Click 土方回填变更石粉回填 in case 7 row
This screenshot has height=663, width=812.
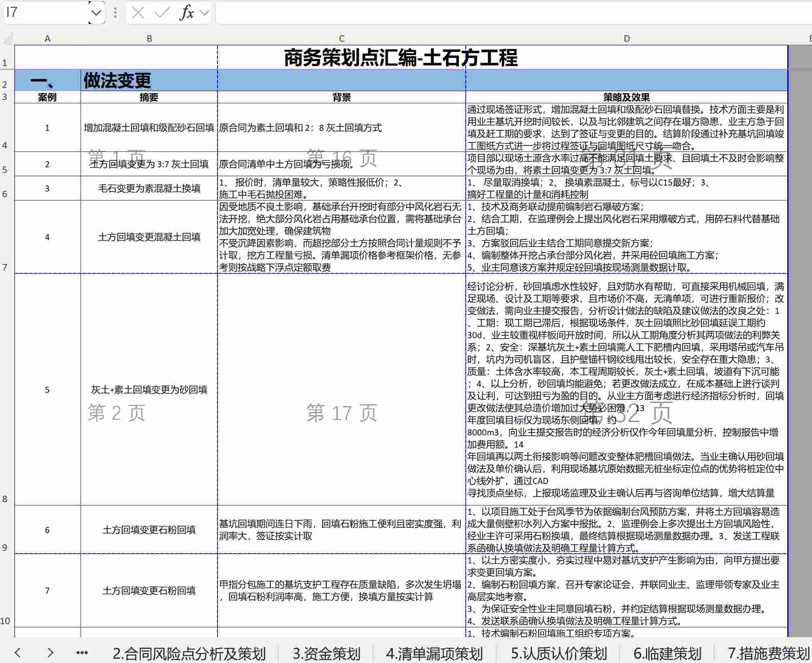[x=149, y=591]
